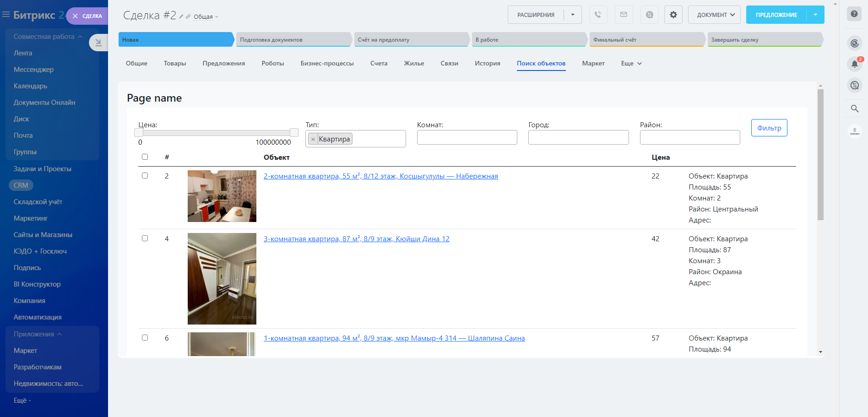The image size is (868, 417).
Task: Open the История tab
Action: coord(487,64)
